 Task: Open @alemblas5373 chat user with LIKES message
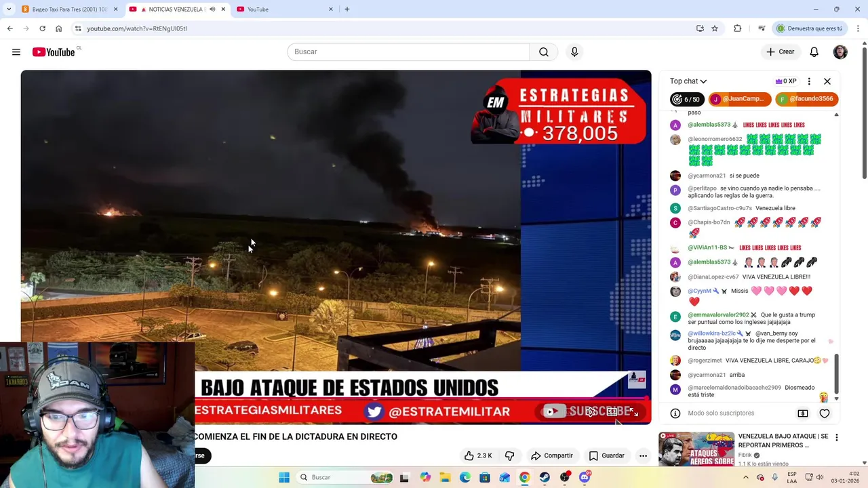click(x=709, y=125)
